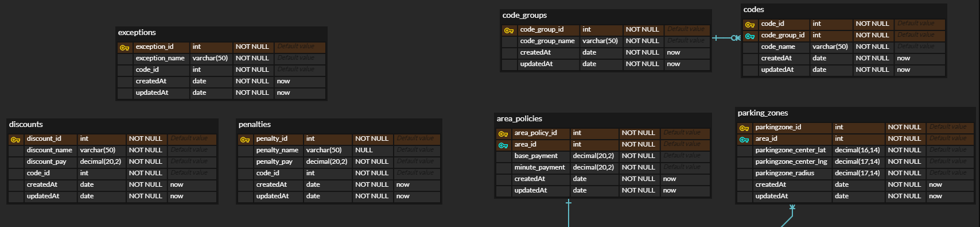
Task: Click the minute_payment column name
Action: pyautogui.click(x=539, y=167)
